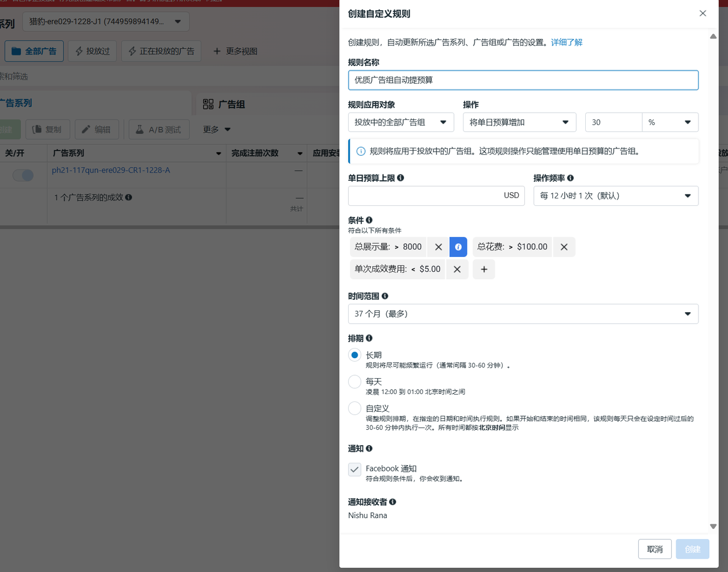Add a new condition with plus button
This screenshot has height=572, width=728.
click(x=483, y=269)
